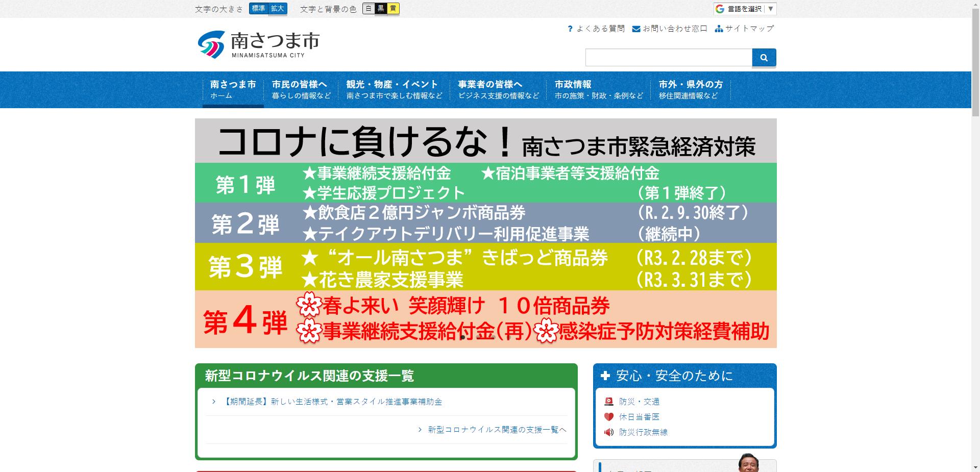980x472 pixels.
Task: Click the heart icon beside 休日当番医
Action: click(608, 417)
